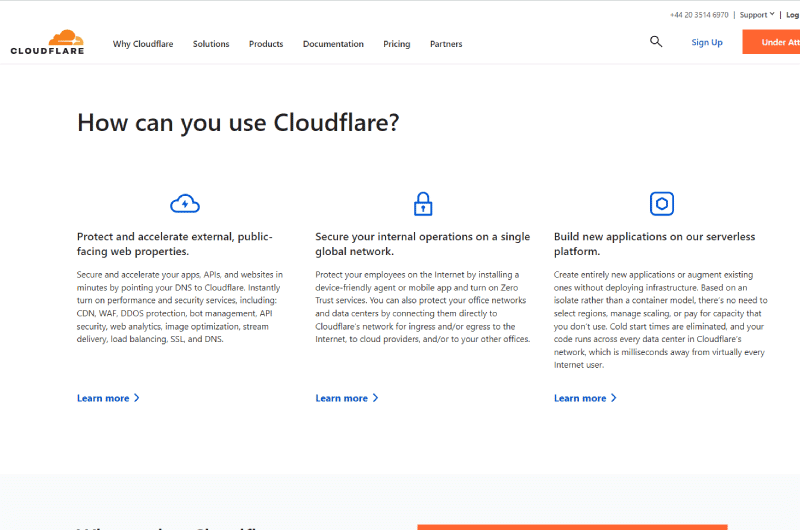Click the Log In link
This screenshot has width=800, height=530.
[793, 15]
